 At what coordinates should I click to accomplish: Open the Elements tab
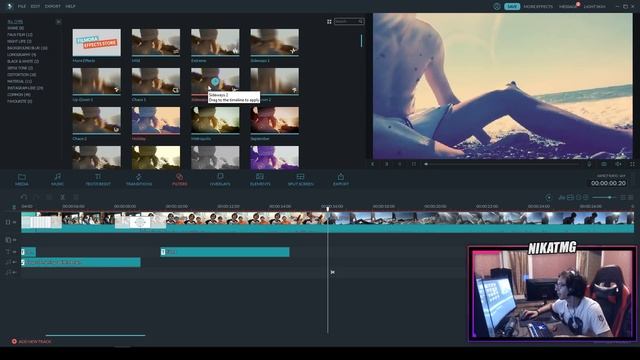coord(260,180)
